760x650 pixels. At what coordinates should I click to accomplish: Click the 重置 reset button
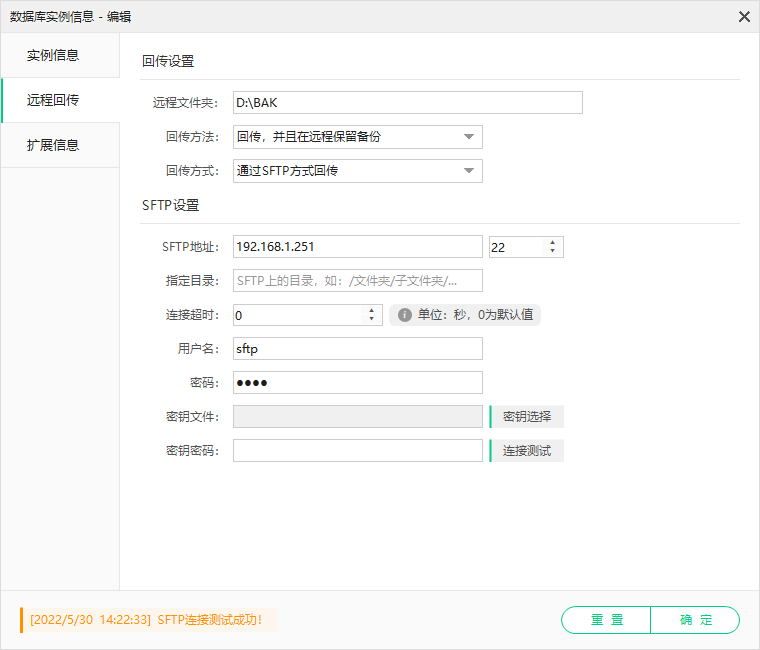point(606,620)
